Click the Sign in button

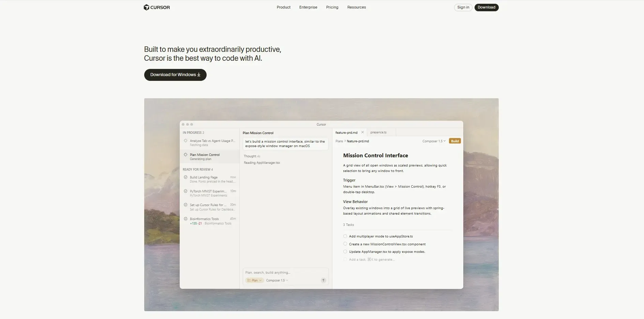(463, 8)
